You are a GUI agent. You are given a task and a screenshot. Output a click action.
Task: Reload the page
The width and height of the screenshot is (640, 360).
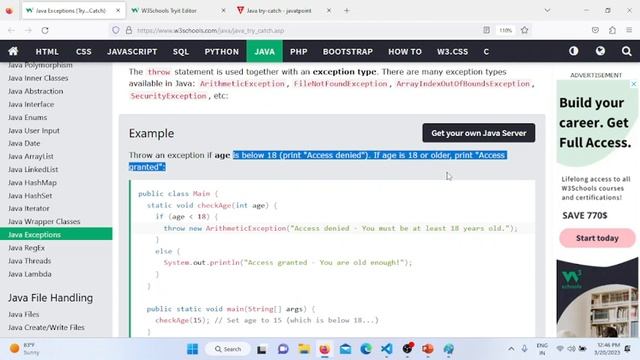[x=45, y=30]
